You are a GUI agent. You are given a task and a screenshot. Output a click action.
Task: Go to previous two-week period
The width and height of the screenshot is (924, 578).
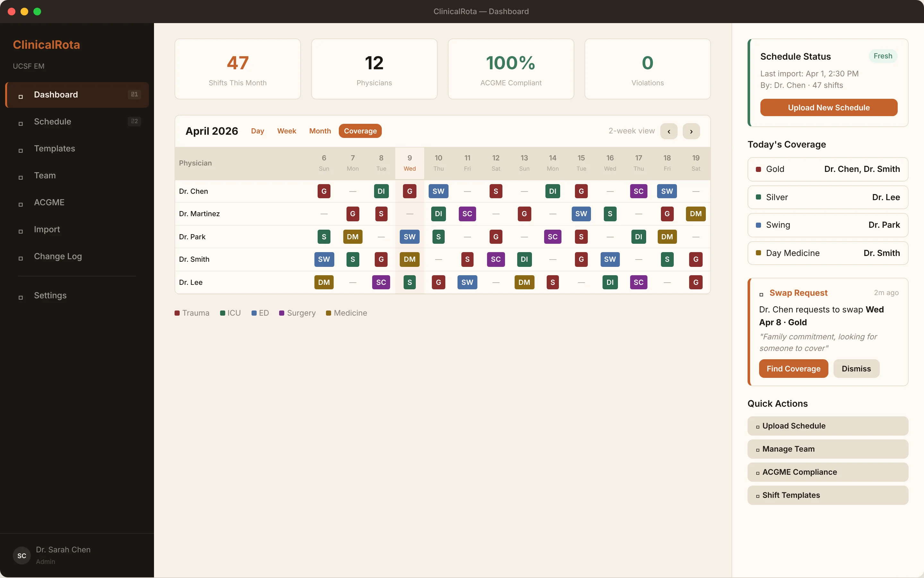click(x=669, y=131)
